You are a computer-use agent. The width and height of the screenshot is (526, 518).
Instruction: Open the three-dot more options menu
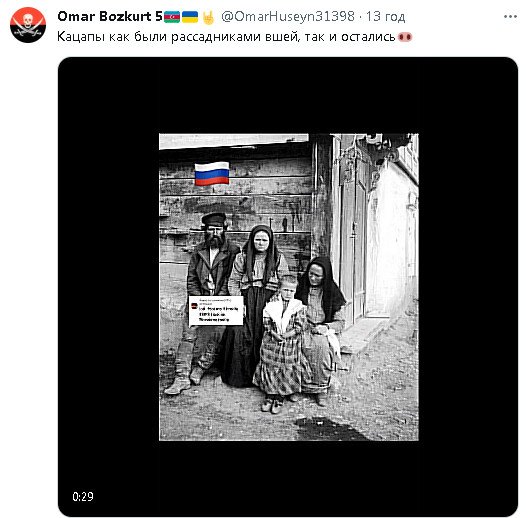(x=510, y=16)
